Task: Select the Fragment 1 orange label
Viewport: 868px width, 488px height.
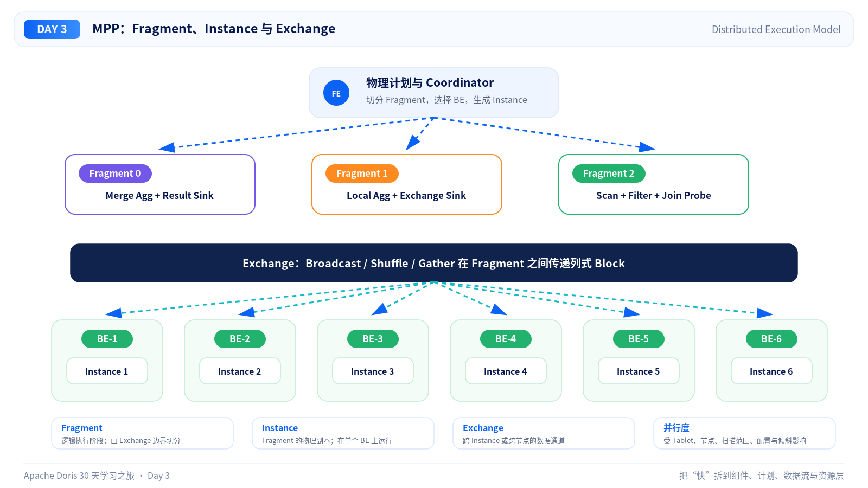Action: point(362,174)
